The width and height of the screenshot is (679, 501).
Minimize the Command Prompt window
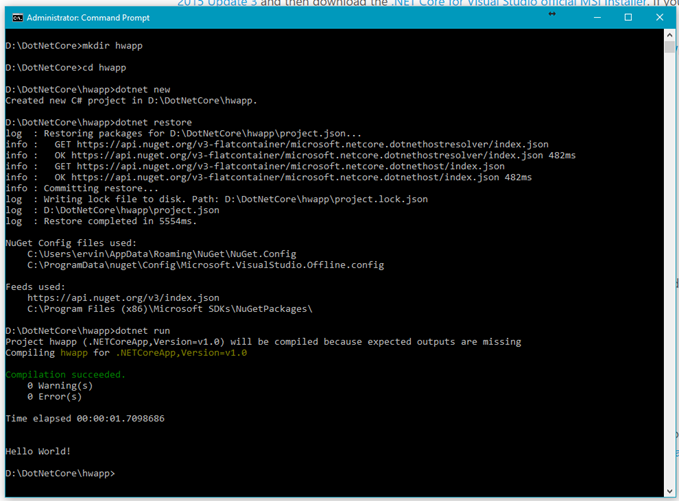click(x=597, y=18)
